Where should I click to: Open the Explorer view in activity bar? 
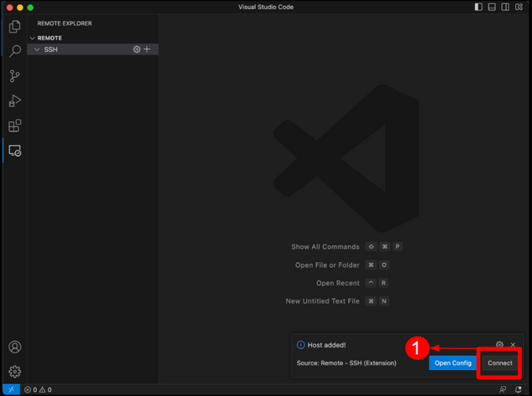coord(14,27)
